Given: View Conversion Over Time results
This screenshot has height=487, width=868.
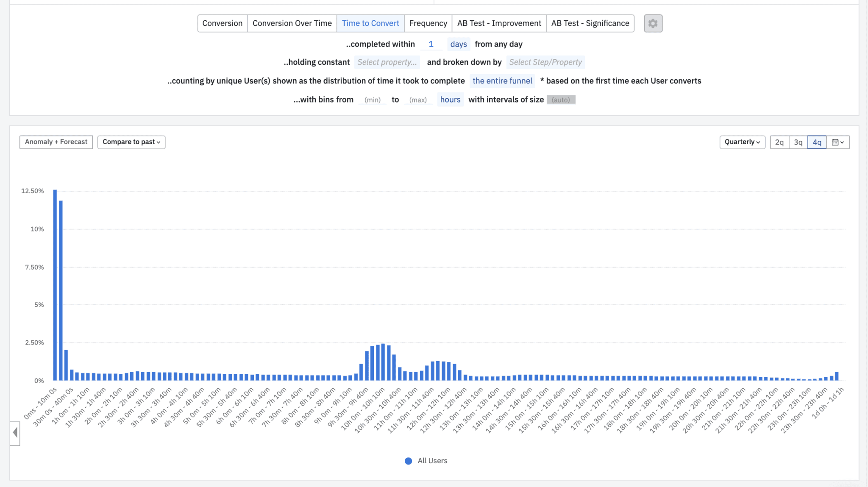Looking at the screenshot, I should point(292,23).
